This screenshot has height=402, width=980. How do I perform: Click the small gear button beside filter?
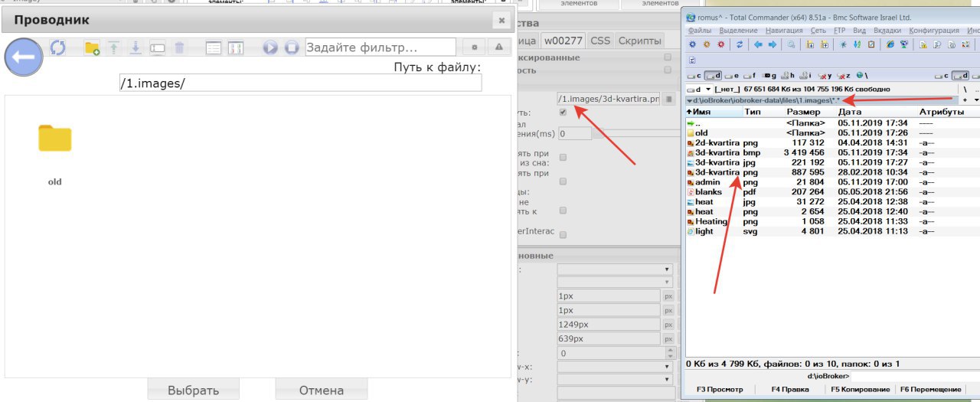[x=475, y=47]
